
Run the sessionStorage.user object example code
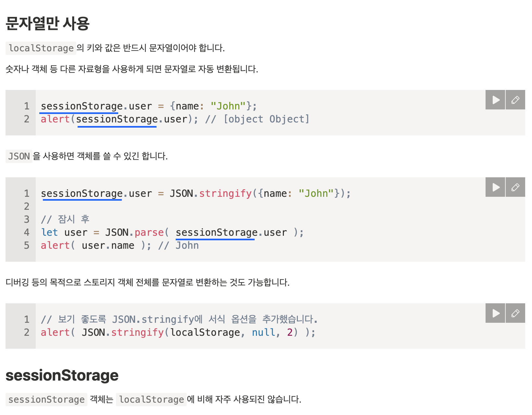coord(495,100)
